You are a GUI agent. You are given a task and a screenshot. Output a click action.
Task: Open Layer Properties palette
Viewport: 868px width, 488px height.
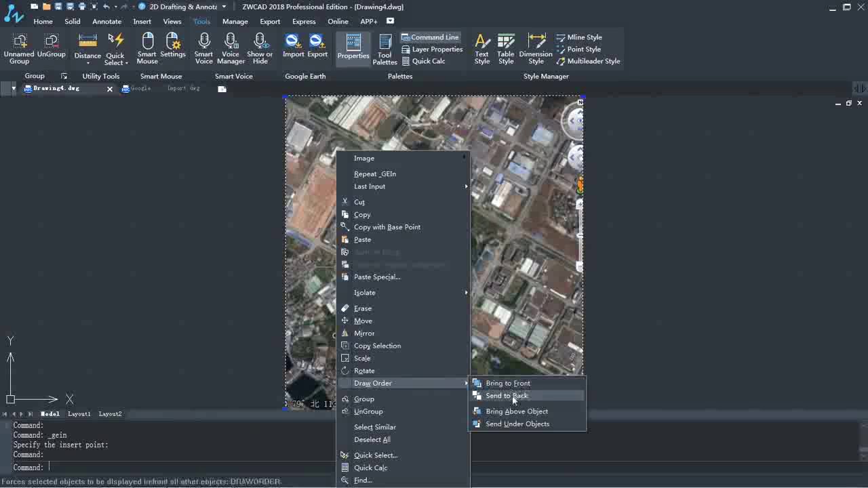coord(432,49)
